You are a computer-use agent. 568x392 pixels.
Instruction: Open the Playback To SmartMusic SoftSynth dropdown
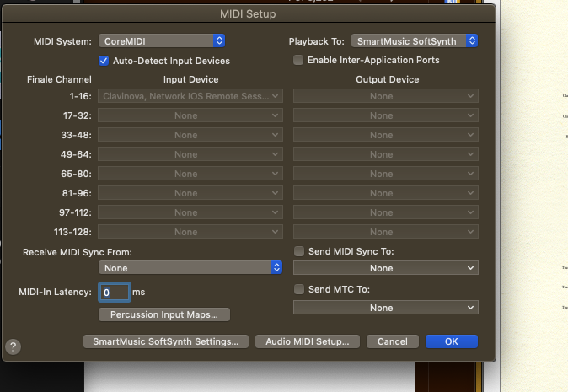click(x=415, y=40)
